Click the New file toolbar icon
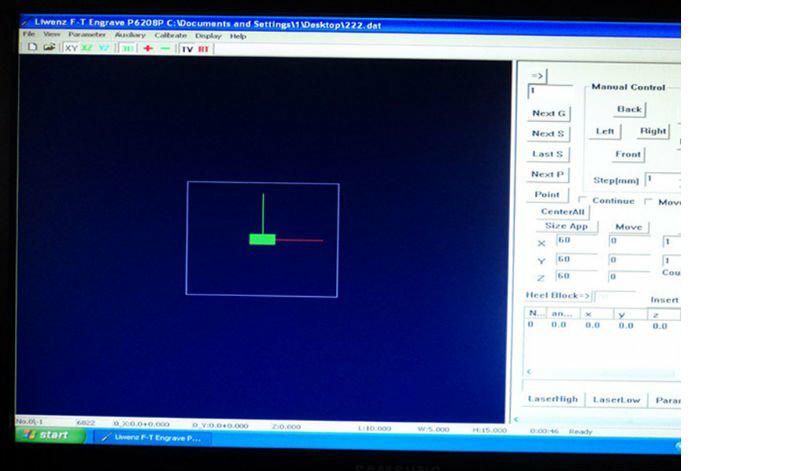The image size is (800, 471). [32, 47]
